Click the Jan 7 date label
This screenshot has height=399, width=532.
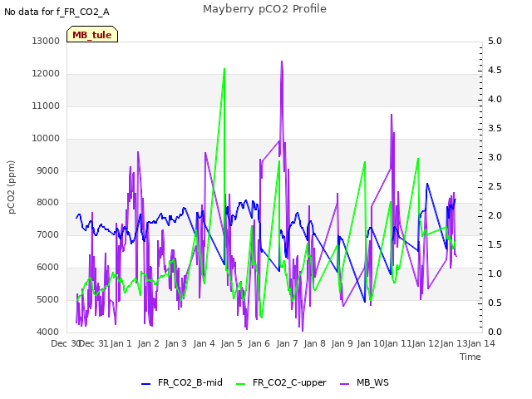tap(287, 343)
